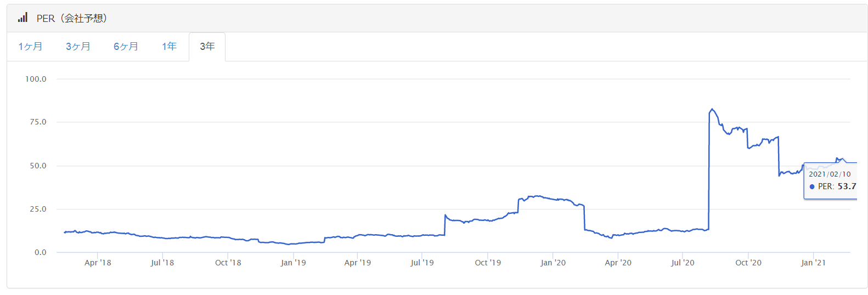
Task: Select the Oct '18 x-axis label
Action: (x=228, y=263)
